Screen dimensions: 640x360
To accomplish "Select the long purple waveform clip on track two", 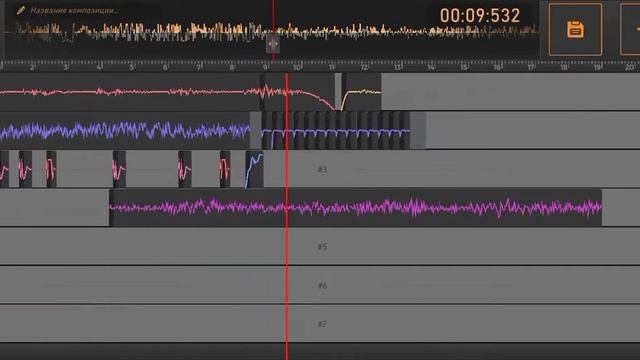I will tap(125, 131).
